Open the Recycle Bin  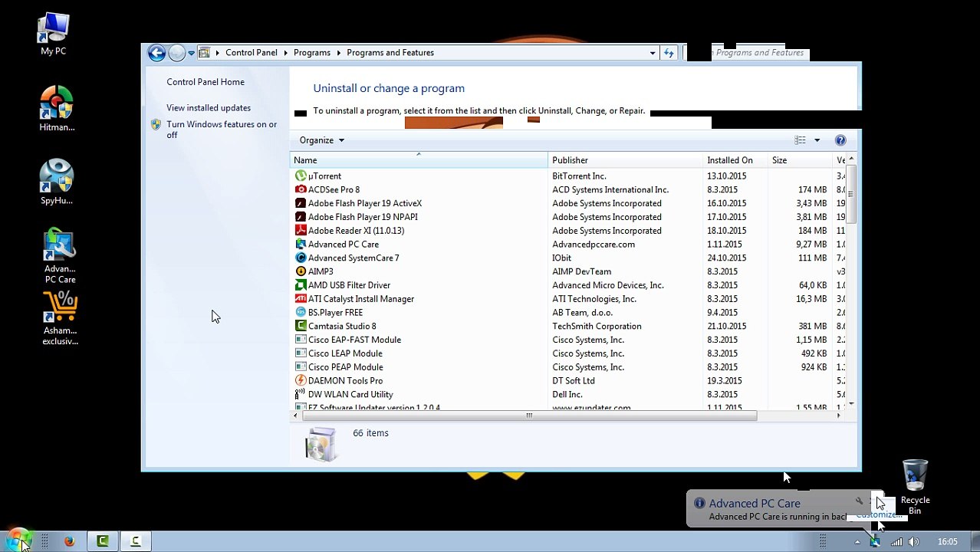coord(915,488)
